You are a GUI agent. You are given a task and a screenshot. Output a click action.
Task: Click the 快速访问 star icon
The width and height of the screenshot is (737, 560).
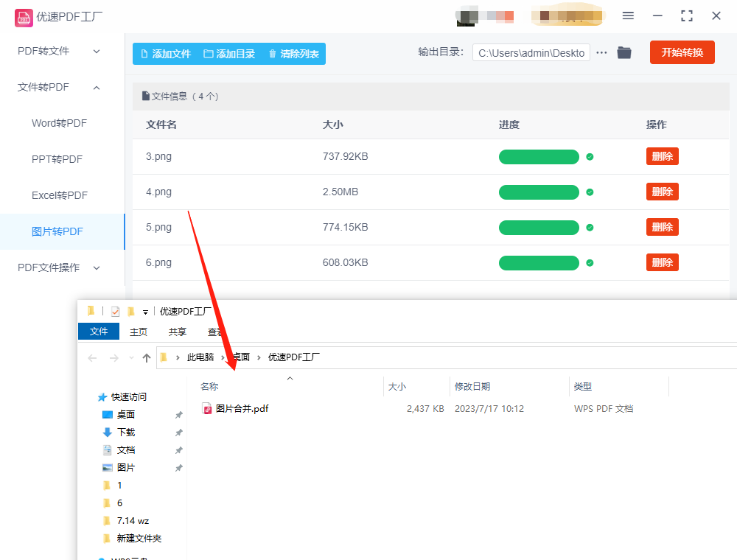click(102, 397)
